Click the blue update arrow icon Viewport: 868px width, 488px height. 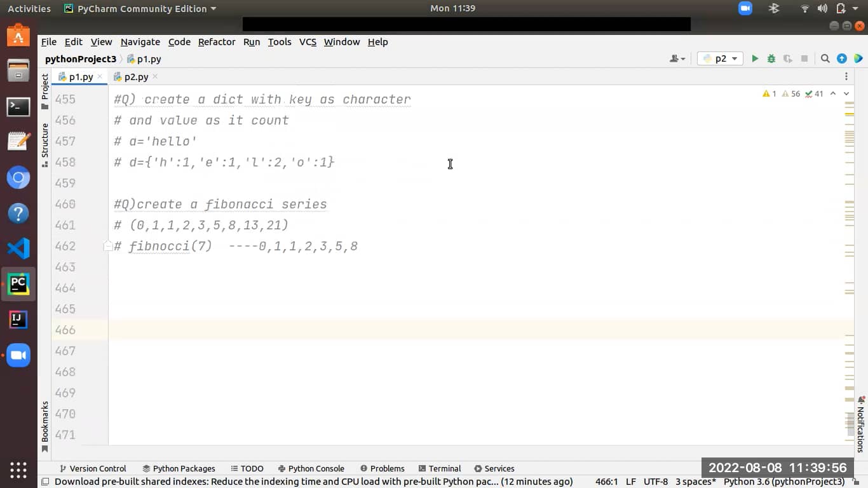click(x=842, y=58)
